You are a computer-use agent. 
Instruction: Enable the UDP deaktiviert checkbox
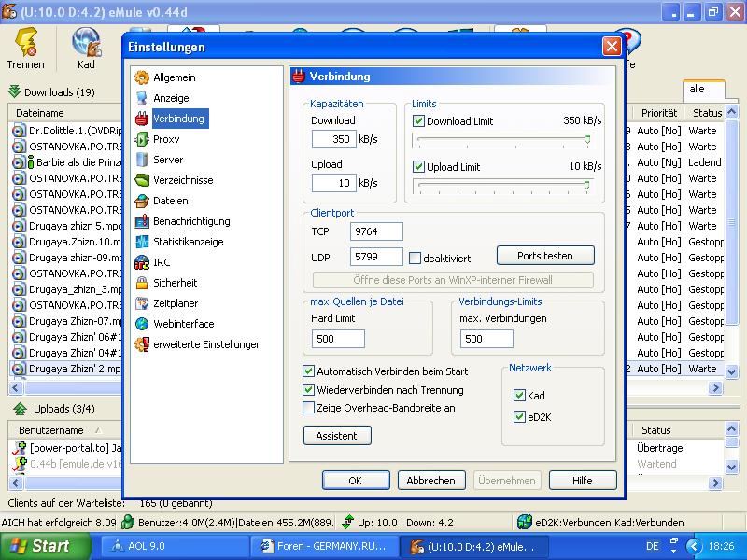coord(415,259)
